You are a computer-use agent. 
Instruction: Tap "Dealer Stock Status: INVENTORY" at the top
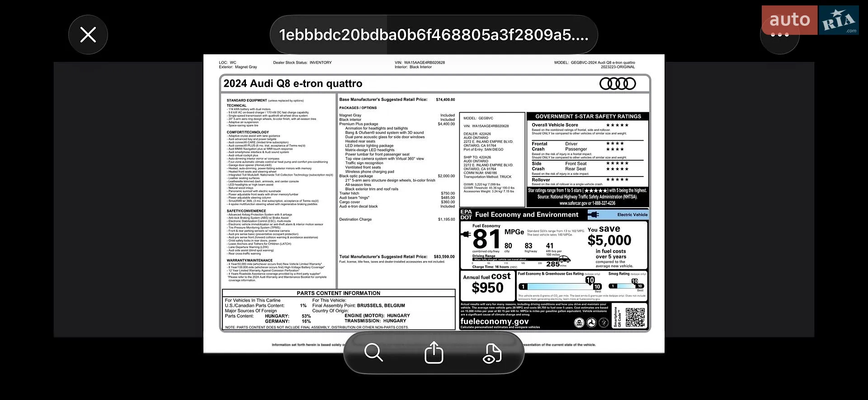click(x=302, y=62)
